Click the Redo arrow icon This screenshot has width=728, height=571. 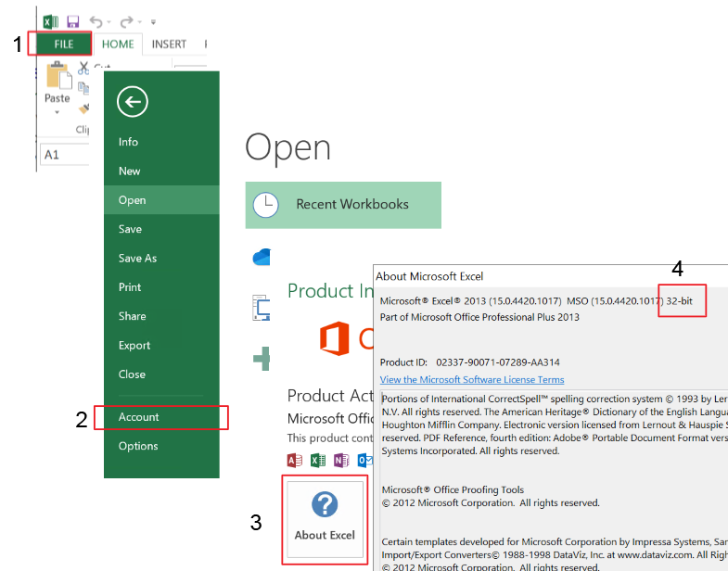(x=126, y=22)
